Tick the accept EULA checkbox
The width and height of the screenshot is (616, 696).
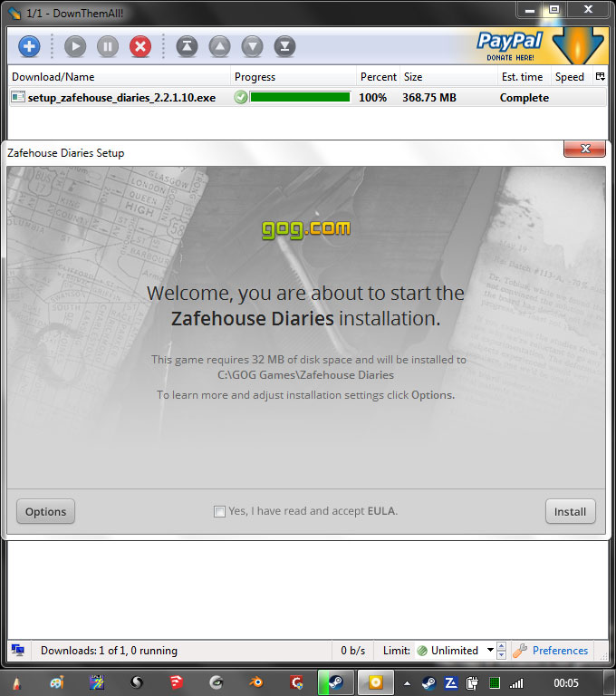(x=219, y=511)
